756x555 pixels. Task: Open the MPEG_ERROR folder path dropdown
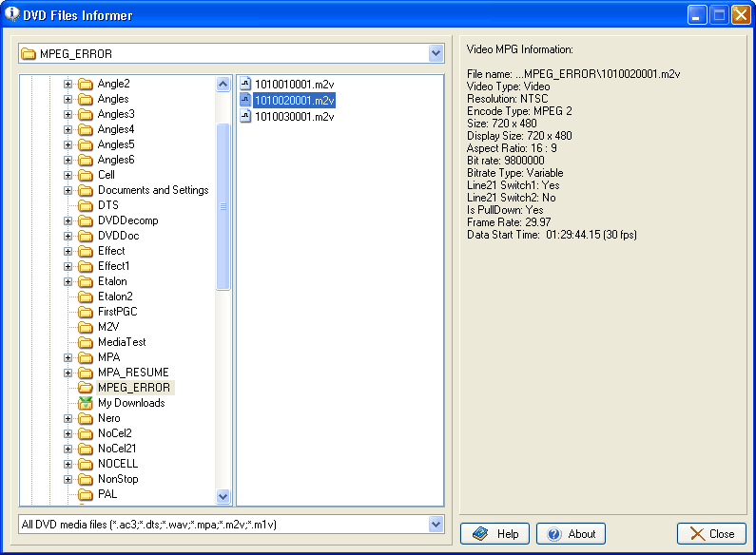coord(436,54)
